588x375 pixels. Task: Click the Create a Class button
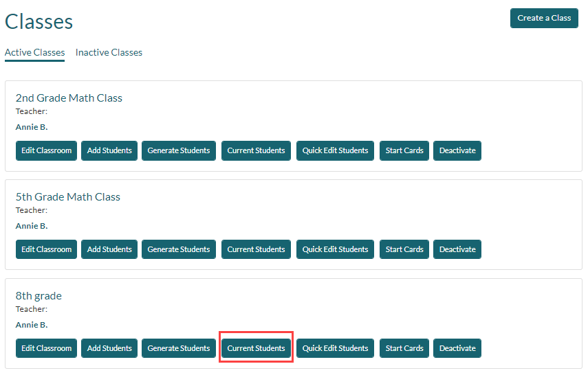[x=543, y=18]
